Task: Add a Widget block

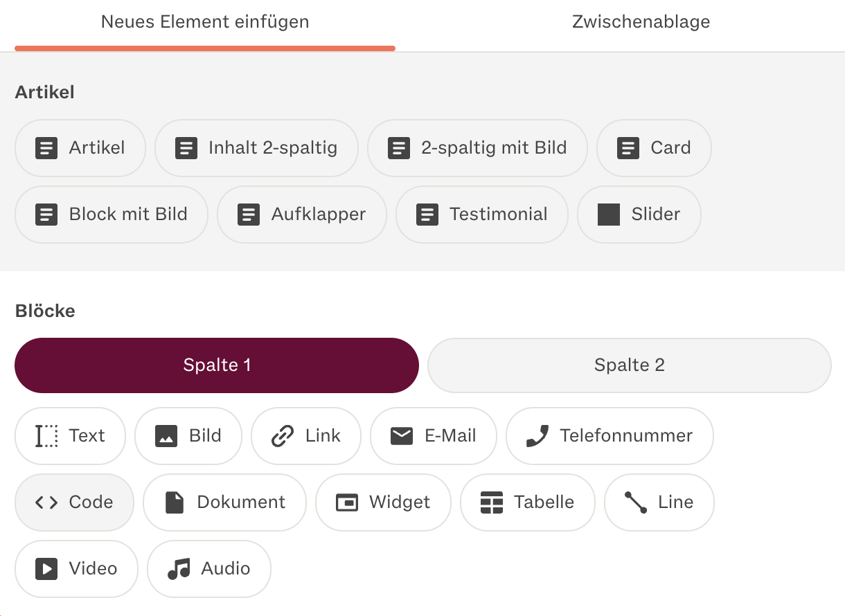Action: (383, 502)
